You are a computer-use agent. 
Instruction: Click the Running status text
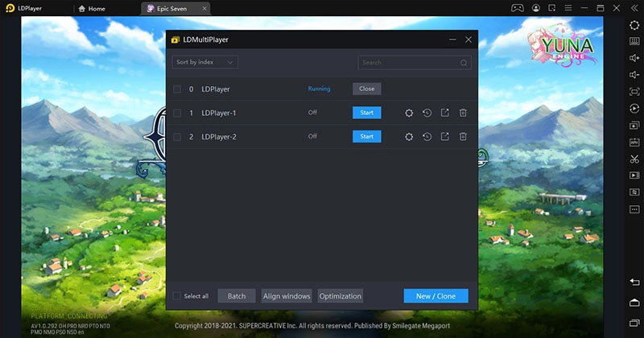click(319, 89)
